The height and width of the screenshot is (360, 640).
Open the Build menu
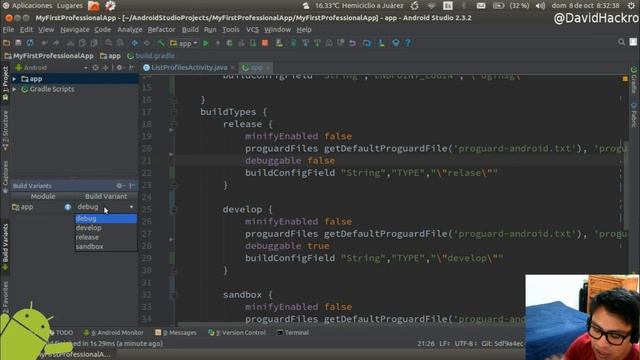190,30
